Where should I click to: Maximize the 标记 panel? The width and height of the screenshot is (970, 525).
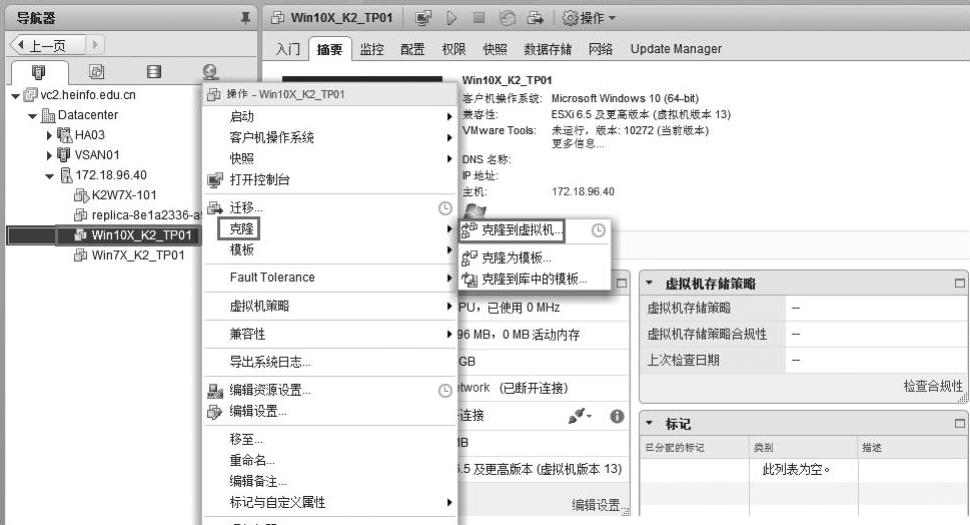click(x=959, y=424)
